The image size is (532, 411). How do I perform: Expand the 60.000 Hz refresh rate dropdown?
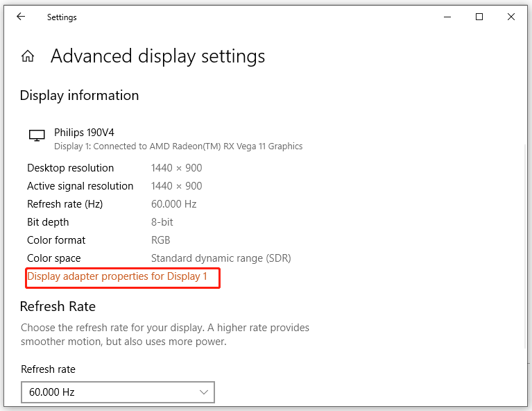pyautogui.click(x=118, y=392)
